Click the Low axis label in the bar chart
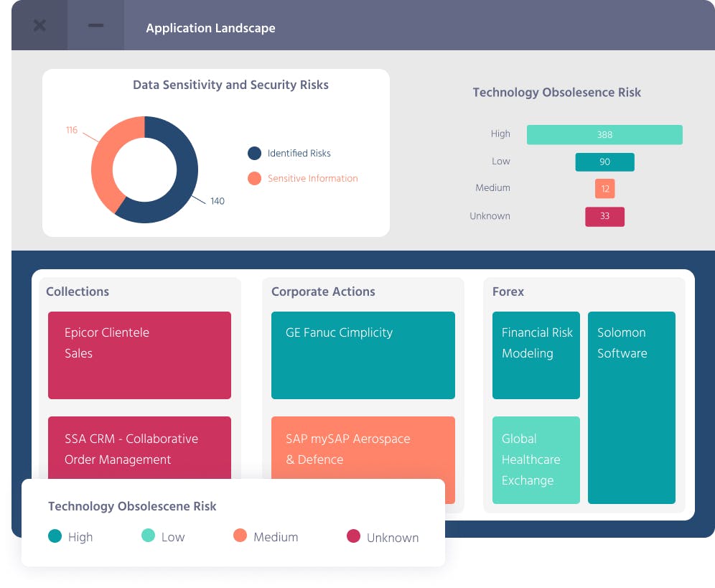715x588 pixels. click(x=500, y=161)
